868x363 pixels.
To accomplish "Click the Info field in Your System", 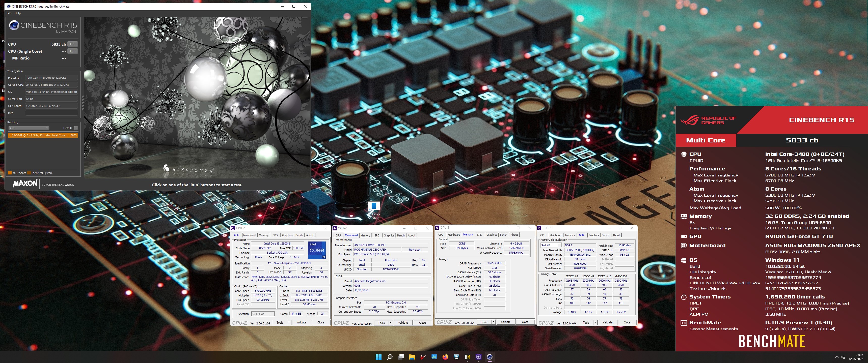I will (51, 113).
